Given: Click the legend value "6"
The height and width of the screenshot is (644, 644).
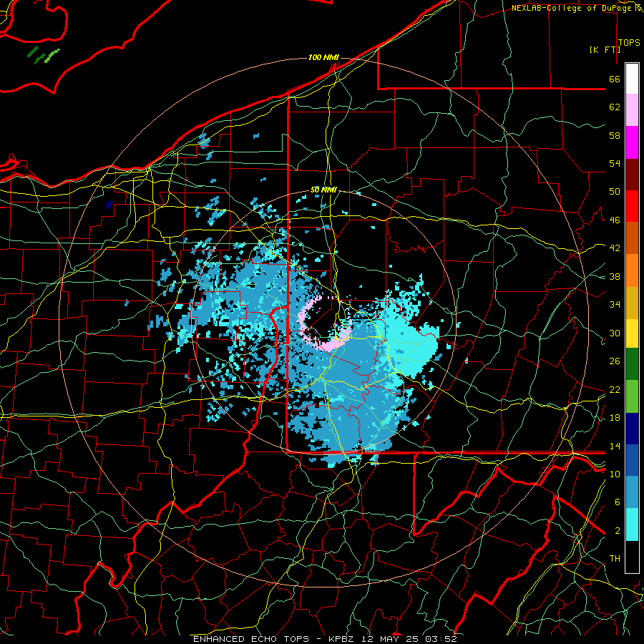Looking at the screenshot, I should pos(618,502).
